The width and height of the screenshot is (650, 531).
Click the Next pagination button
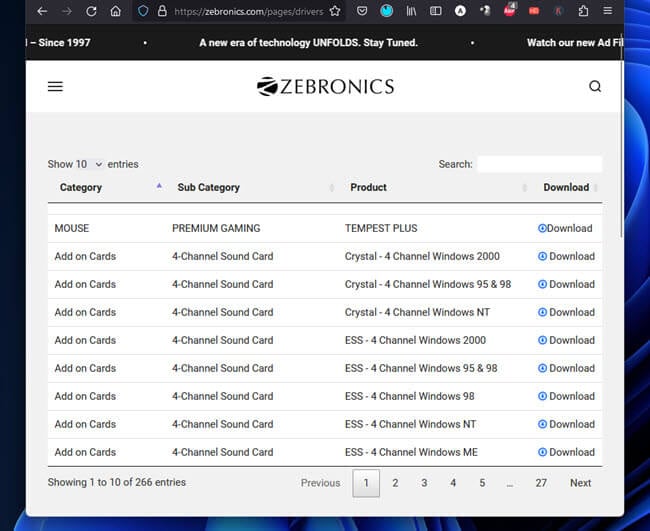point(580,483)
